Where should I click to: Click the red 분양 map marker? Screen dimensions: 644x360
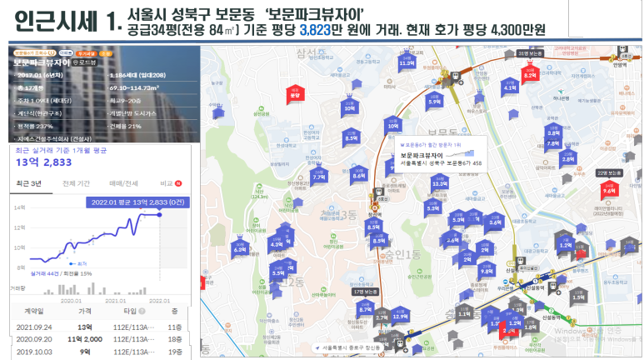tap(295, 94)
